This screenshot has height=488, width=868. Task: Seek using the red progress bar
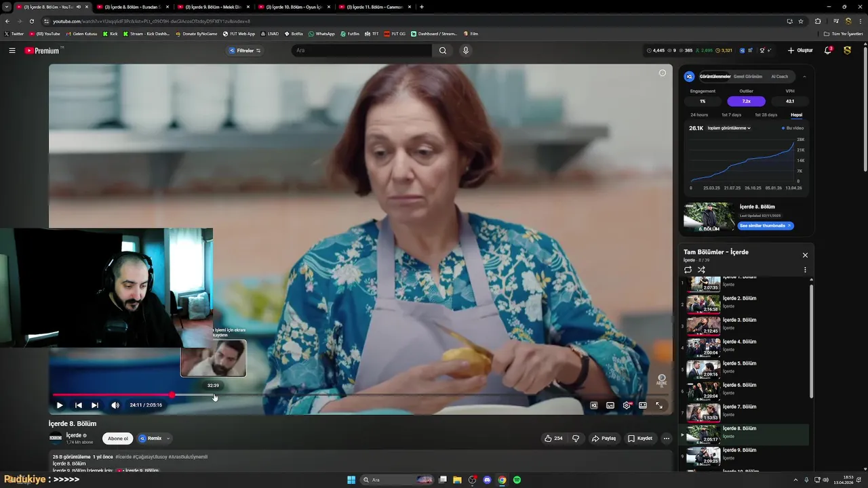coord(113,394)
